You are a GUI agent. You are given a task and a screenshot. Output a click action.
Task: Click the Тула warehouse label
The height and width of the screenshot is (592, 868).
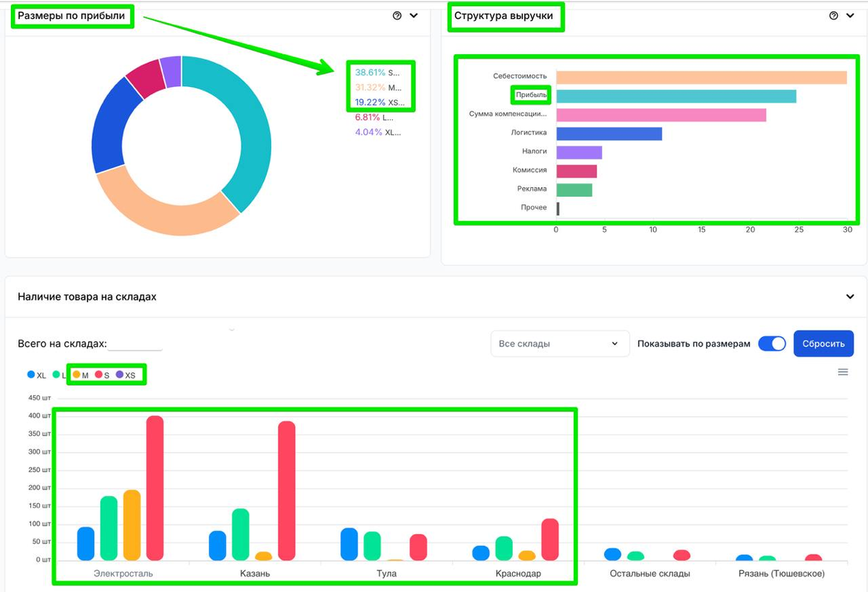[x=386, y=573]
